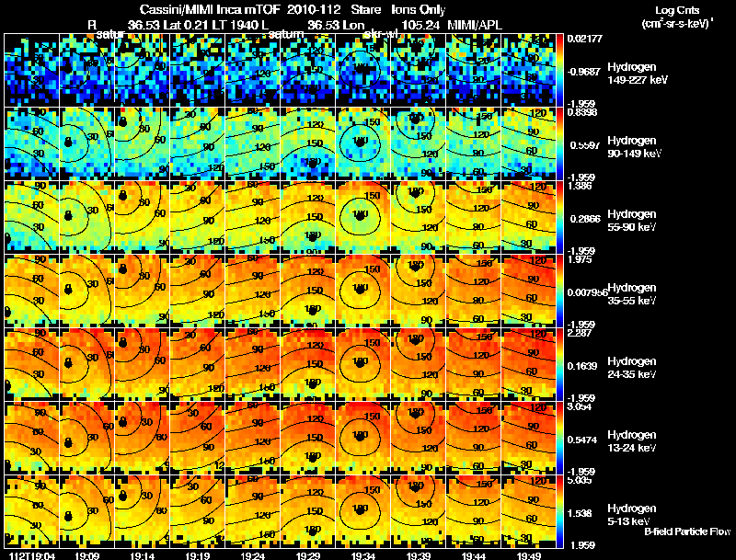Screen dimensions: 736x560
Task: Click the '19:44' time label
Action: (474, 555)
